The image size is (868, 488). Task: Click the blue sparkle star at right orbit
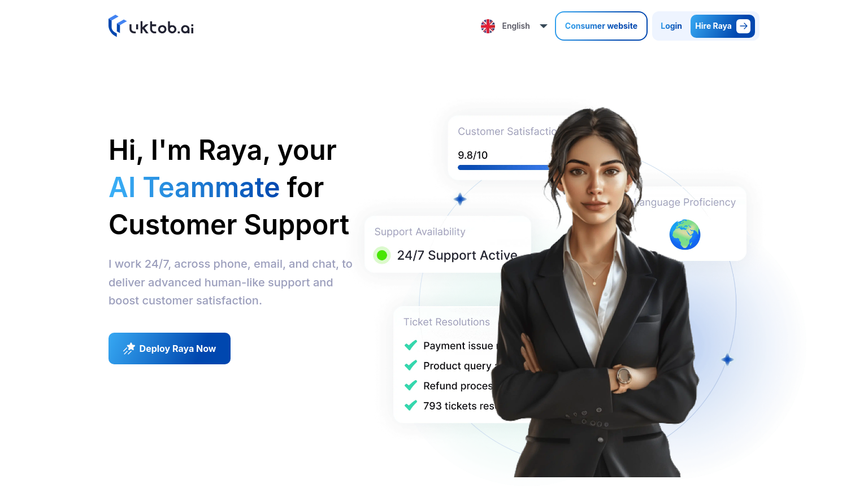727,359
